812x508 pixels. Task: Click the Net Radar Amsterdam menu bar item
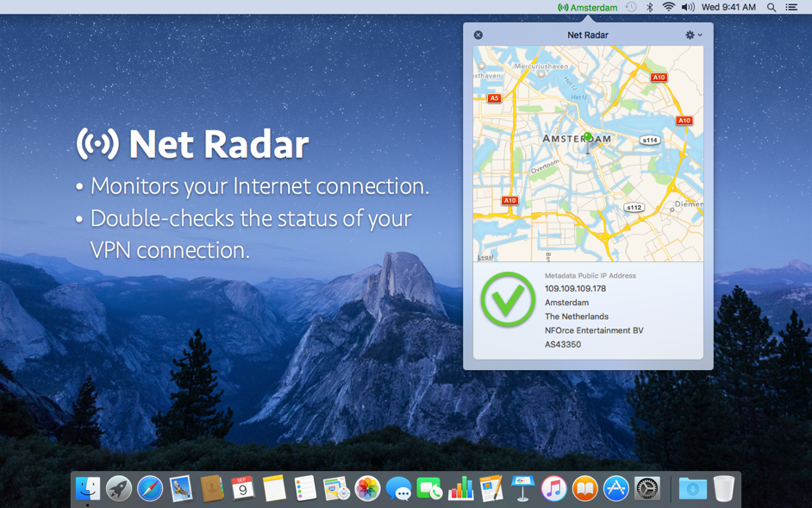[x=588, y=7]
